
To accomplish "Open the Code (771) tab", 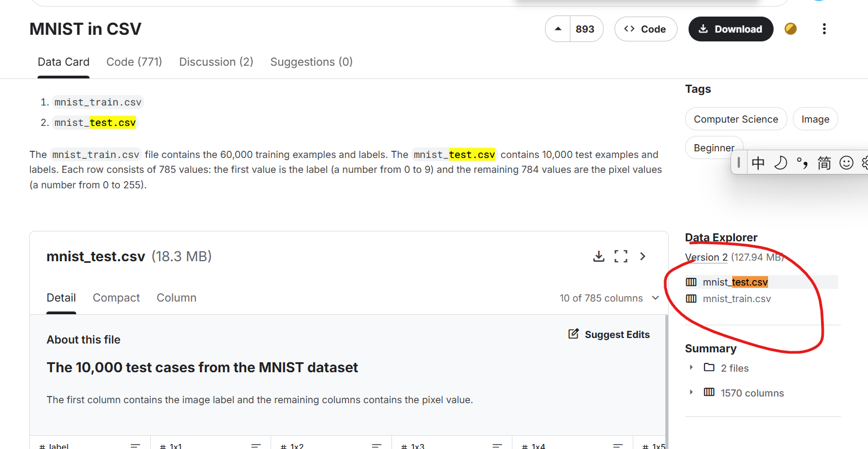I will click(x=134, y=62).
